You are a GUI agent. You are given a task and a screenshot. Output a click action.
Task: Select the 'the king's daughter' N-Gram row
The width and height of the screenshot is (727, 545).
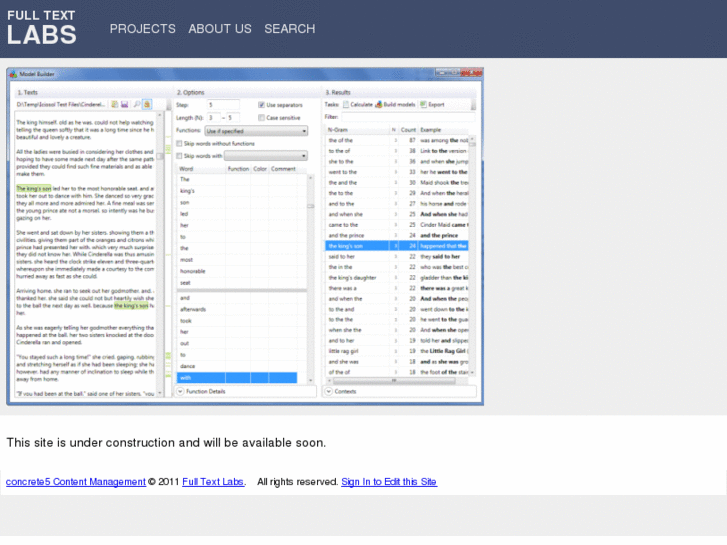tap(396, 277)
